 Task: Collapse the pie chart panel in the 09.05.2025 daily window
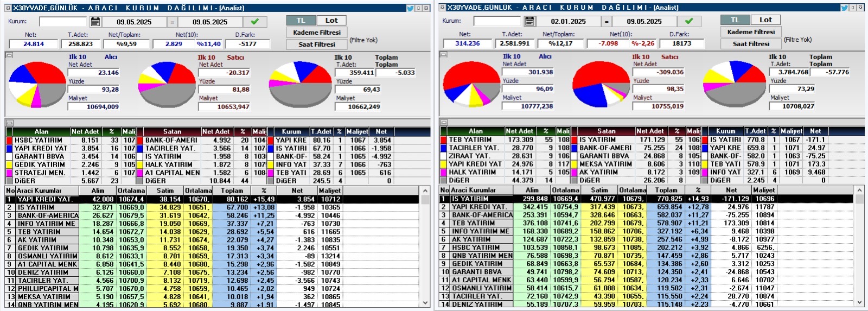click(9, 55)
